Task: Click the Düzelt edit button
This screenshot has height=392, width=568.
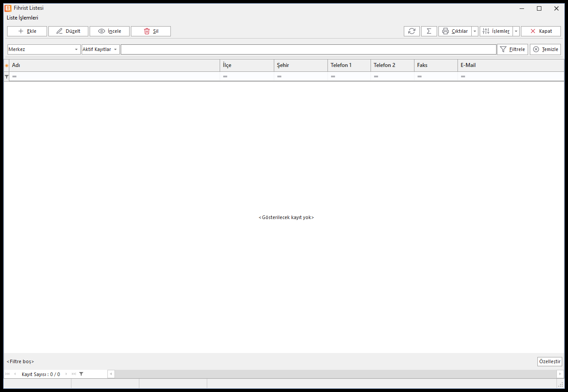Action: (x=68, y=31)
